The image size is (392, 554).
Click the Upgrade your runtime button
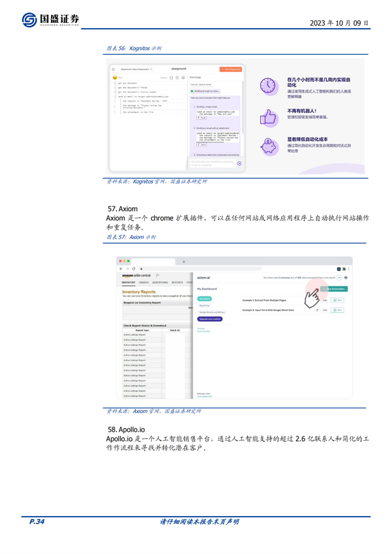(x=210, y=319)
